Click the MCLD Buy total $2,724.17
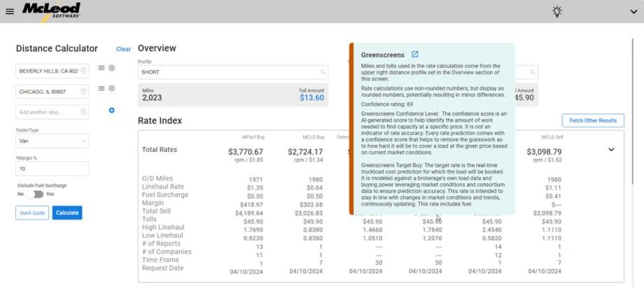 point(305,153)
